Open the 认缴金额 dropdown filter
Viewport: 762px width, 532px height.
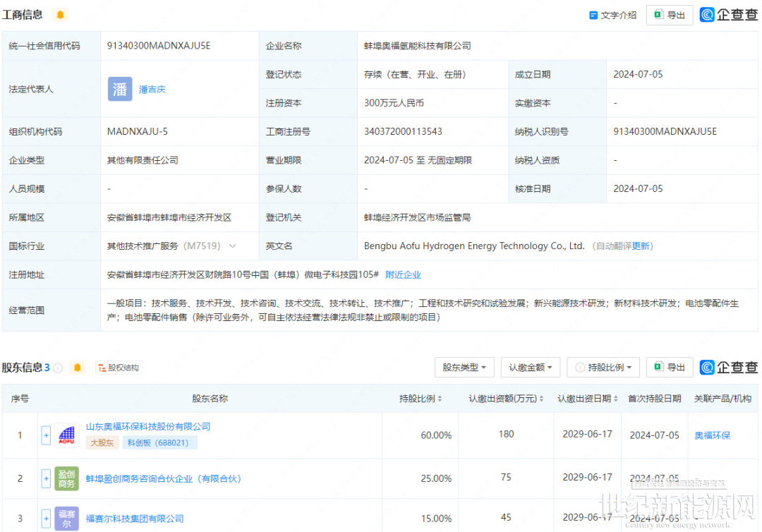pos(531,368)
